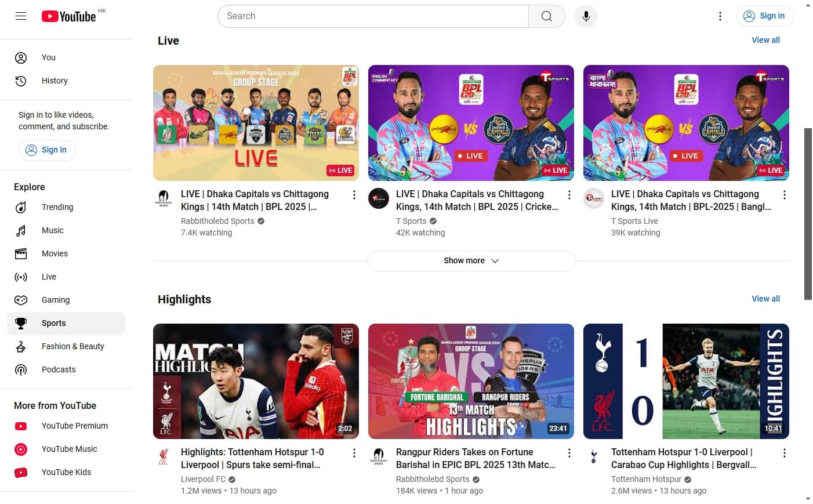The width and height of the screenshot is (813, 504).
Task: Open YouTube Kids from the sidebar
Action: click(x=67, y=472)
